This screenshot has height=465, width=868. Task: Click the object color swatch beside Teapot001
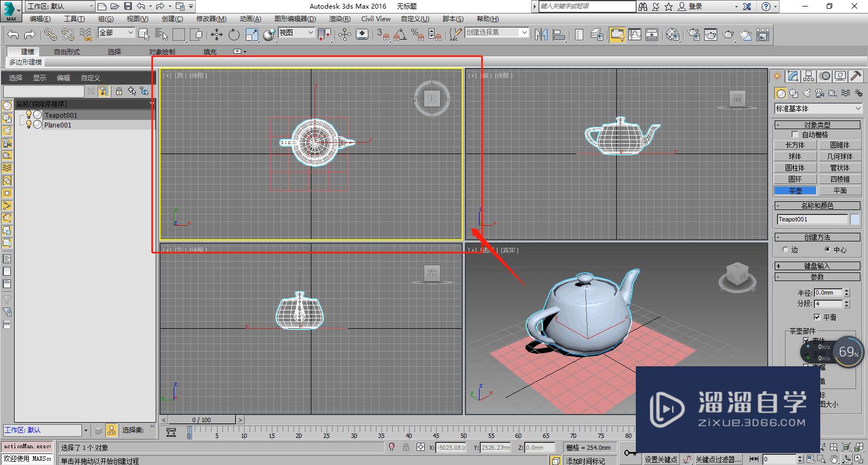[x=854, y=219]
